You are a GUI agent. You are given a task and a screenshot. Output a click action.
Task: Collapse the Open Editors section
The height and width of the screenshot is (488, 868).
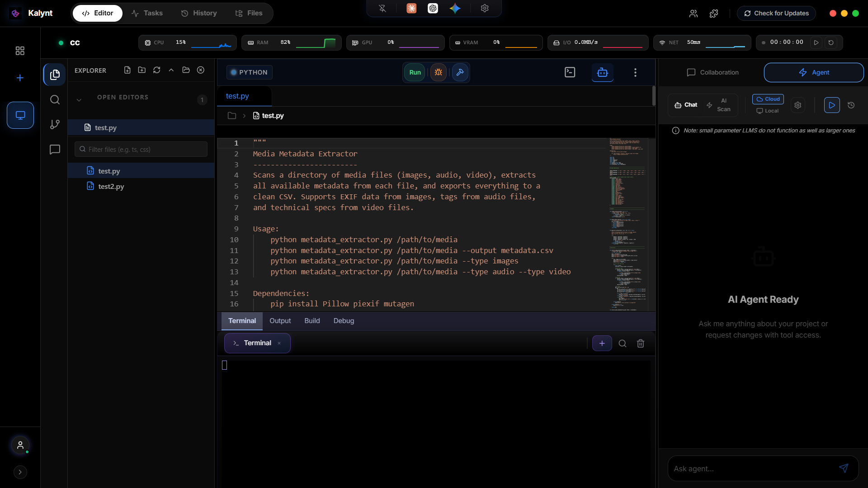click(x=79, y=100)
